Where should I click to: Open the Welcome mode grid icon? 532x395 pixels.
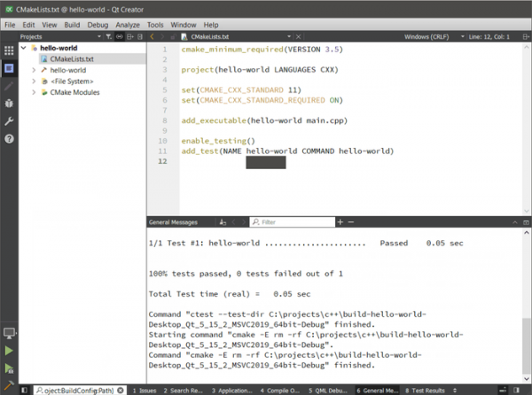click(9, 50)
